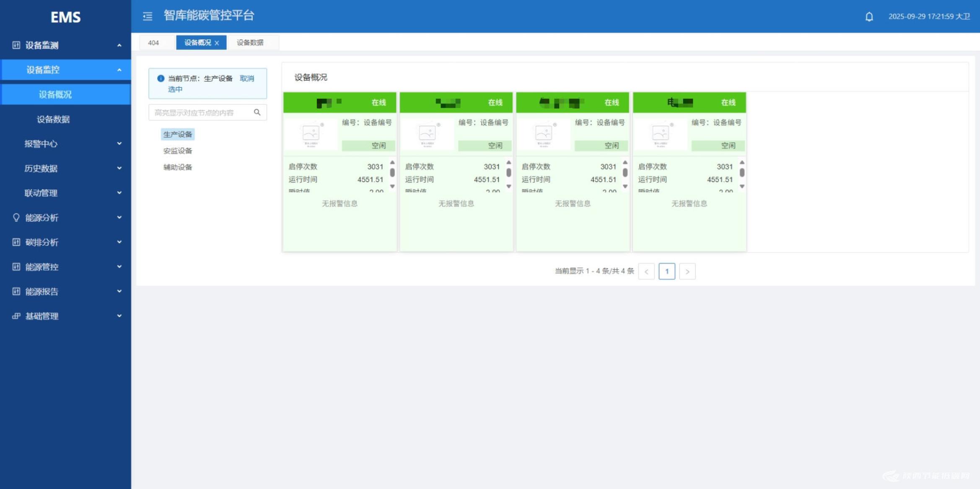Click the 基础管理 sidebar icon
The width and height of the screenshot is (980, 489).
[16, 316]
